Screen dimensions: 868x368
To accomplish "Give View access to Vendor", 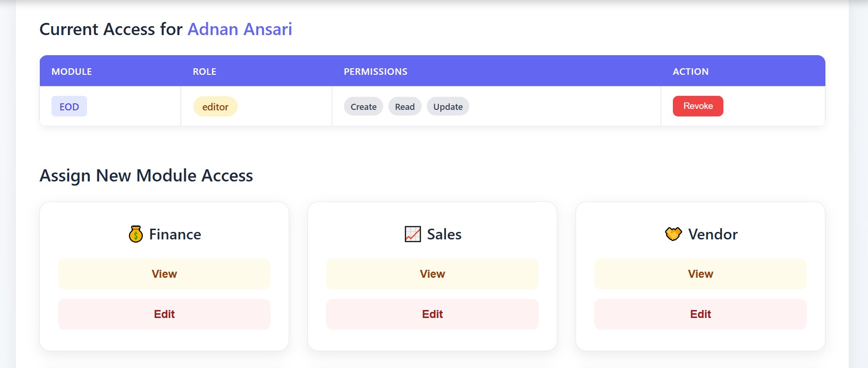I will pyautogui.click(x=700, y=274).
